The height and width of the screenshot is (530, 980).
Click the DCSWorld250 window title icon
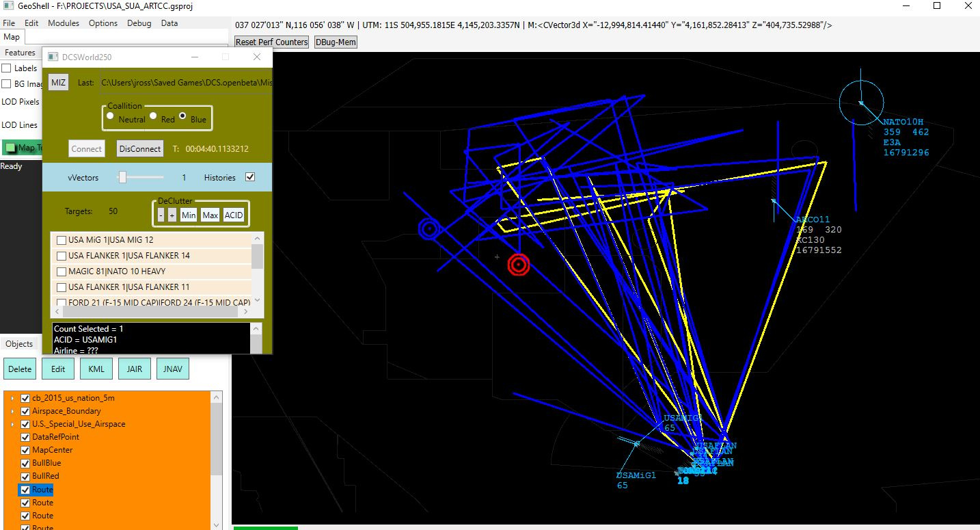pyautogui.click(x=53, y=57)
